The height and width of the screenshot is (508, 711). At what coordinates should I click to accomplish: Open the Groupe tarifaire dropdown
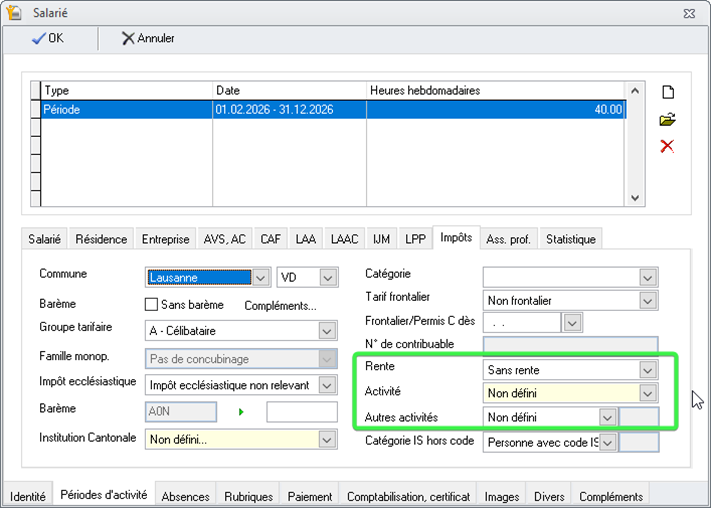pyautogui.click(x=327, y=331)
